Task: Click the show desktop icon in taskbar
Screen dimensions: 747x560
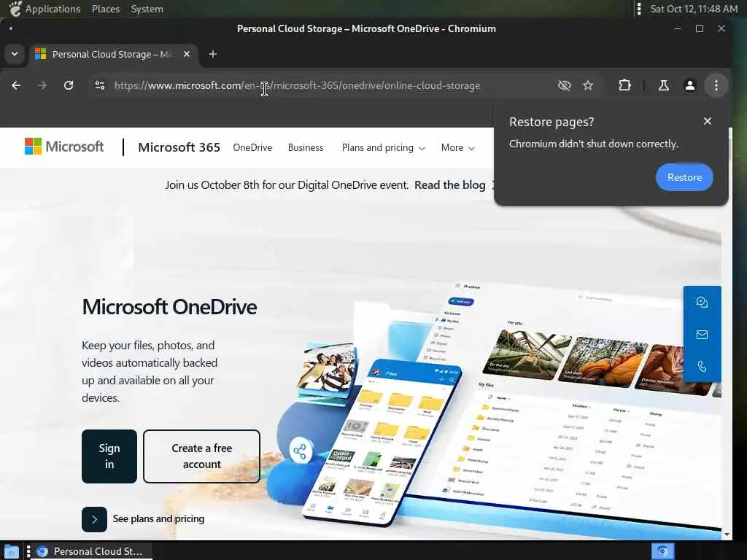Action: 11,552
